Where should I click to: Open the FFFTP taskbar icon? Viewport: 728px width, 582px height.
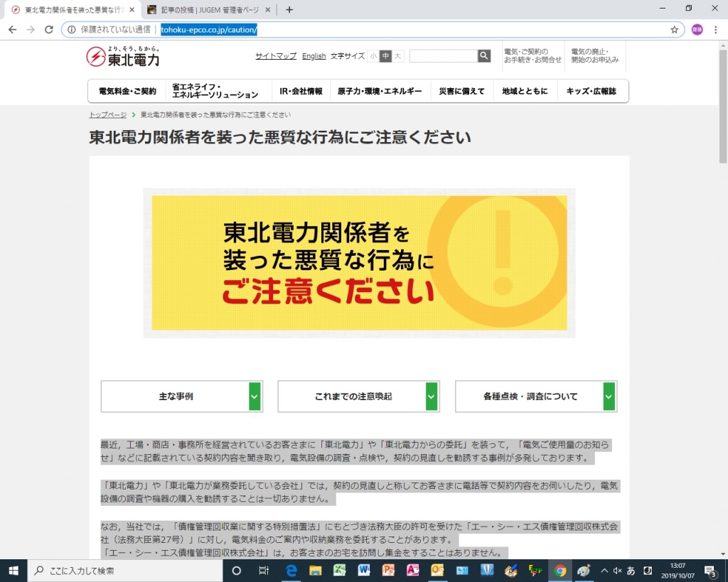(535, 571)
